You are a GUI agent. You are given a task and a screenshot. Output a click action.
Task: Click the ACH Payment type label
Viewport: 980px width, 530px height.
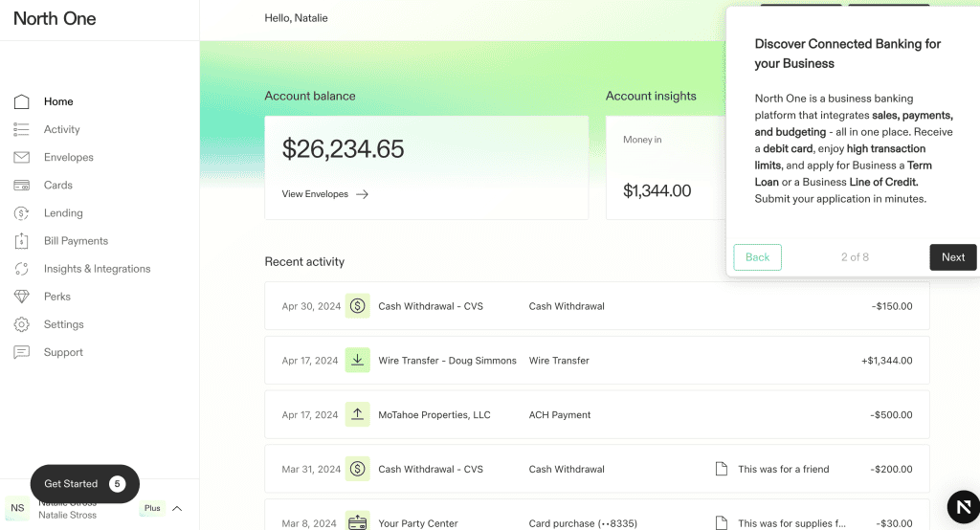coord(559,415)
